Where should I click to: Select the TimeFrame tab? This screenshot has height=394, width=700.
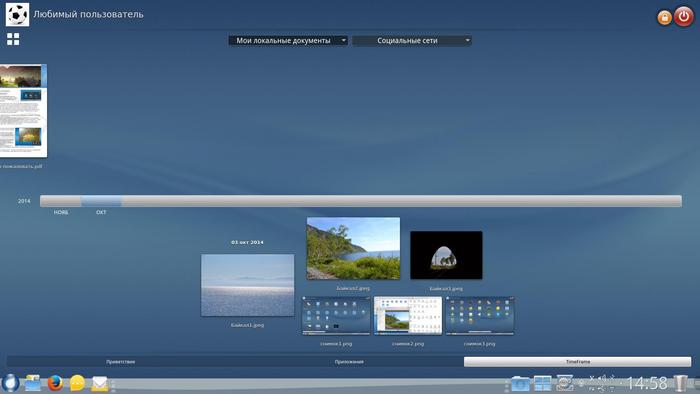pyautogui.click(x=578, y=362)
